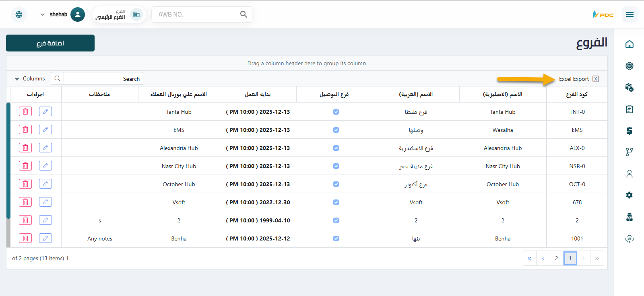Toggle delivery branch checkbox for Alexandria Hub
644x296 pixels.
[x=336, y=148]
